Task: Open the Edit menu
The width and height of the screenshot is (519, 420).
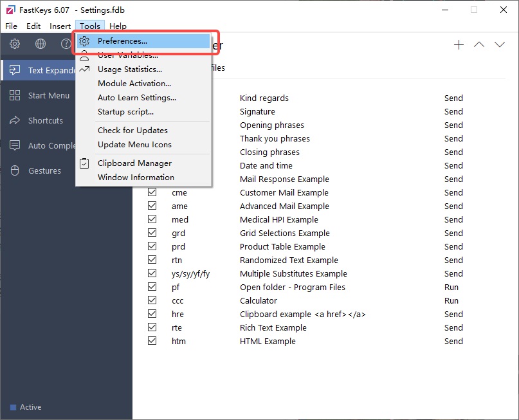Action: 33,26
